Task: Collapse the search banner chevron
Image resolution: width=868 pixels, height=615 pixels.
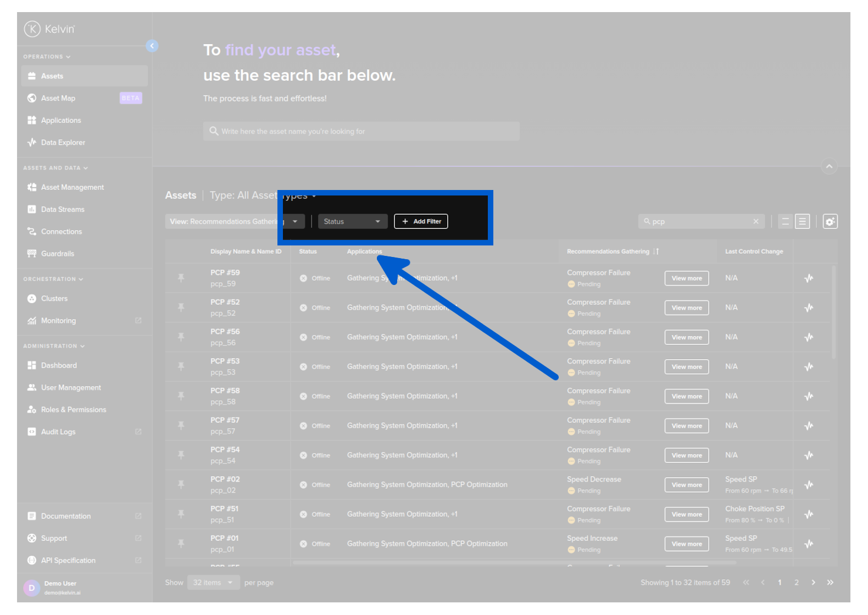Action: [829, 166]
